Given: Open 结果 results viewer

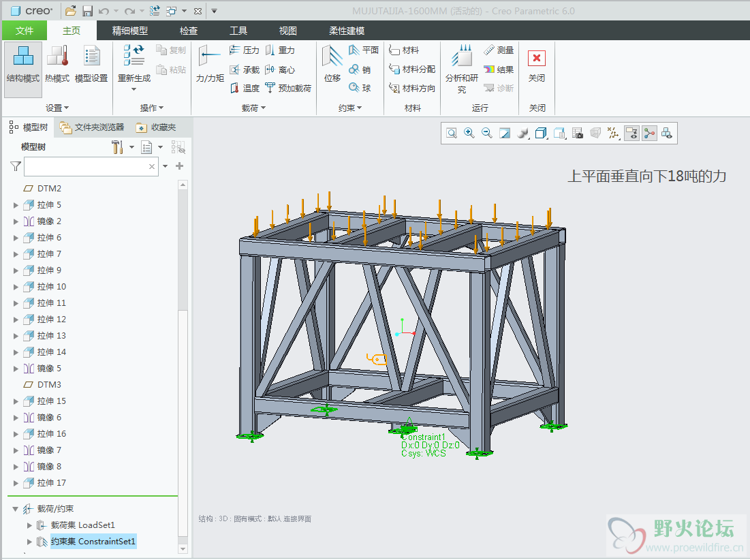Looking at the screenshot, I should click(499, 69).
